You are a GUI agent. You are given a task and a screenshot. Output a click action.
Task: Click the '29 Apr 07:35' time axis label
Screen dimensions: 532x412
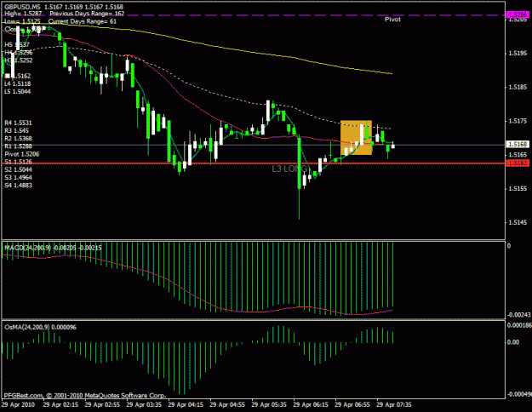pos(394,404)
